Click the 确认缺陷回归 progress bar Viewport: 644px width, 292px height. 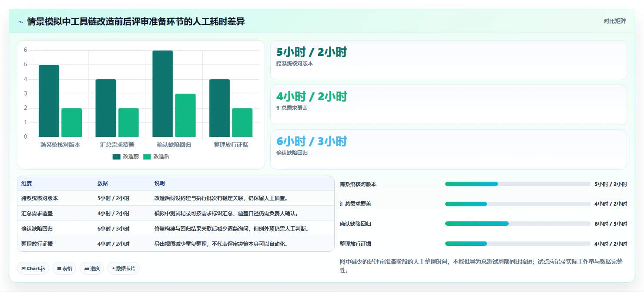click(x=518, y=224)
